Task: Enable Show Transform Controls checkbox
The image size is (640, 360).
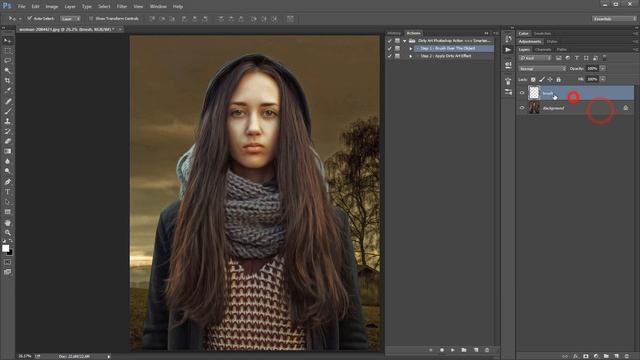Action: 91,18
